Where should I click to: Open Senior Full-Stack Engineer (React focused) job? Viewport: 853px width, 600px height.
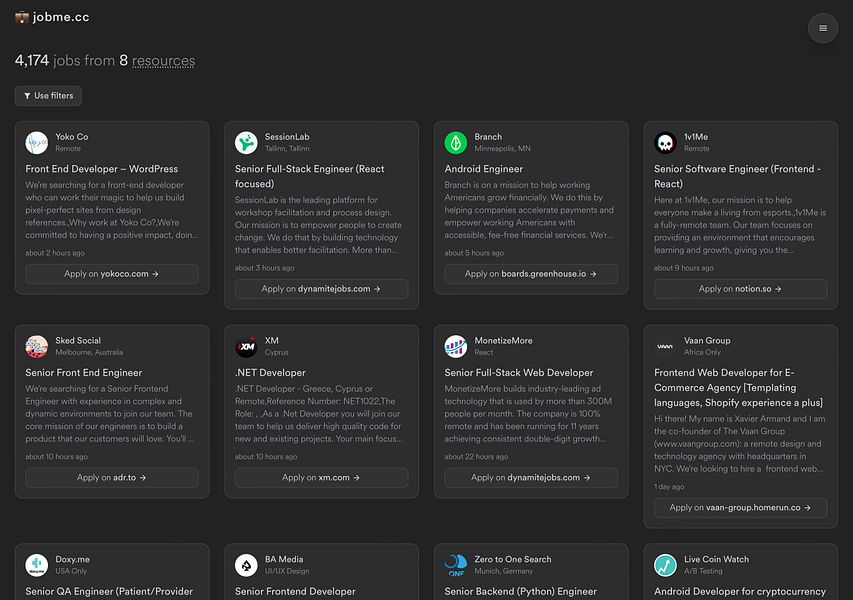coord(310,176)
